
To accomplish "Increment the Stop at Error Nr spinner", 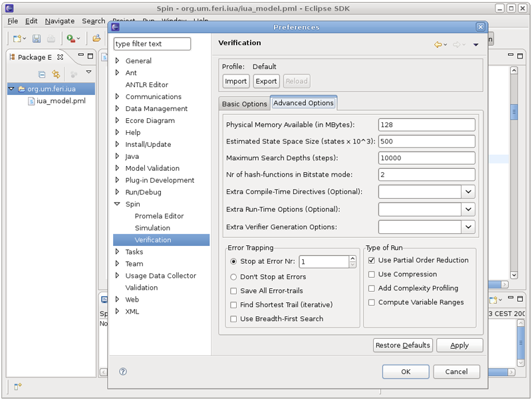I will coord(352,258).
